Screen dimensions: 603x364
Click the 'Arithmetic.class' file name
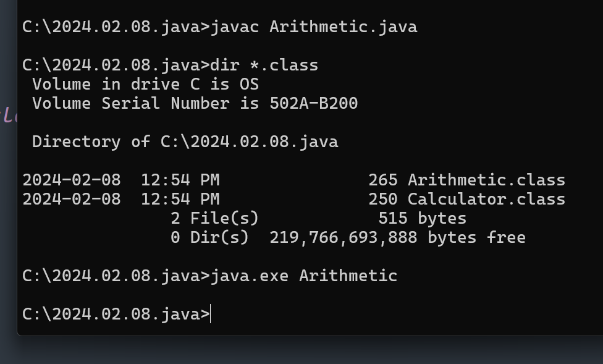point(486,180)
